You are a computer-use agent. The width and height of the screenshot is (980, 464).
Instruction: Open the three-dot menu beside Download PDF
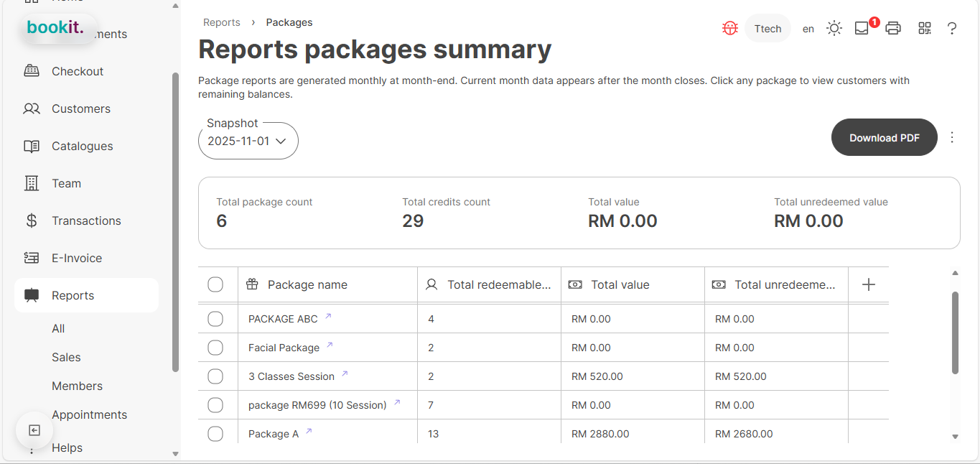952,137
